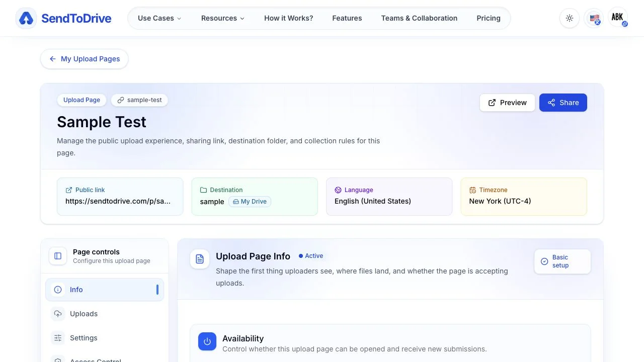The width and height of the screenshot is (644, 362).
Task: Click the Basic setup badge
Action: [562, 261]
